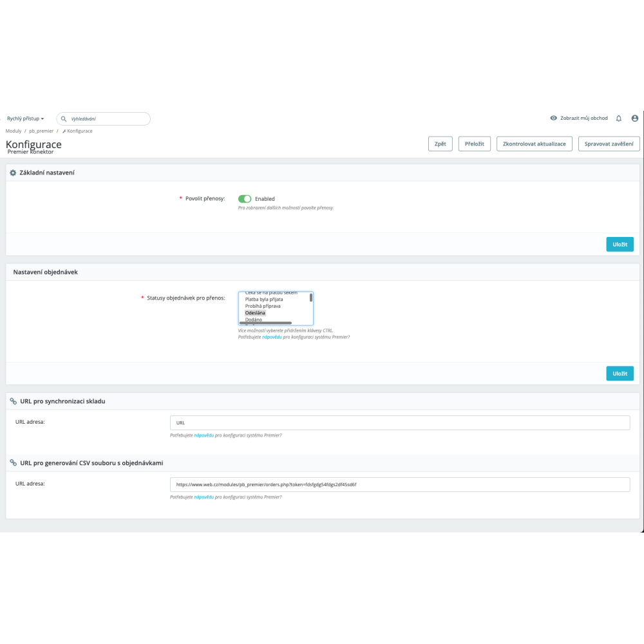The width and height of the screenshot is (644, 644).
Task: Click the Premier Konektor subtitle
Action: (x=30, y=152)
